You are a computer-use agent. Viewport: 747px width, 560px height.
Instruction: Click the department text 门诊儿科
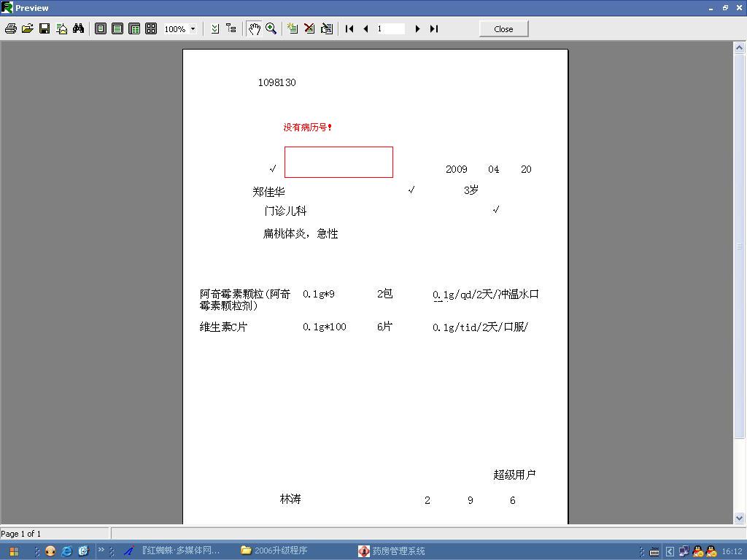click(x=285, y=211)
